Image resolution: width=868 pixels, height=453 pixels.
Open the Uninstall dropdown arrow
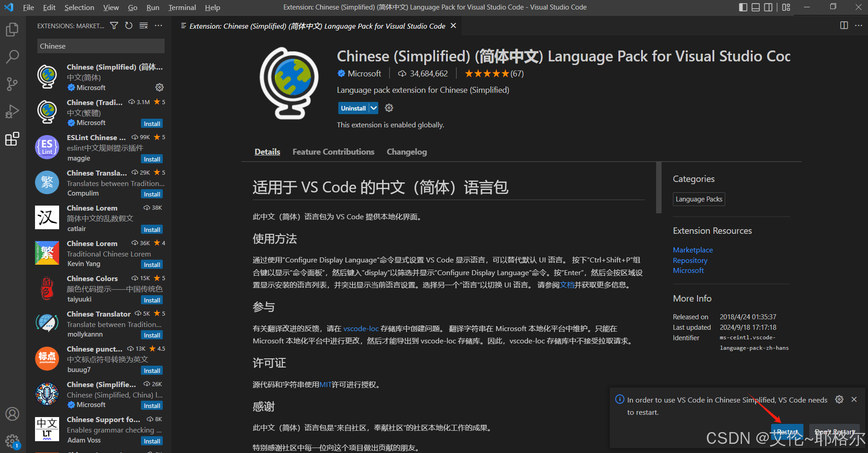click(373, 108)
